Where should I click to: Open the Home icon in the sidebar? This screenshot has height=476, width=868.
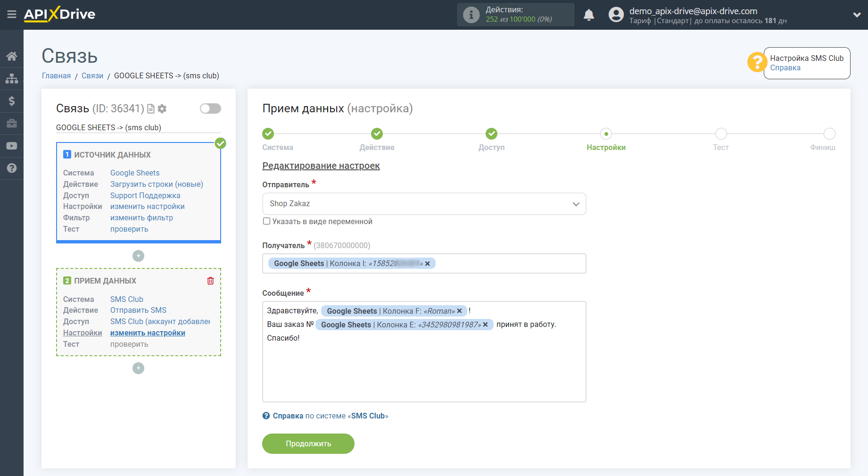click(x=12, y=56)
